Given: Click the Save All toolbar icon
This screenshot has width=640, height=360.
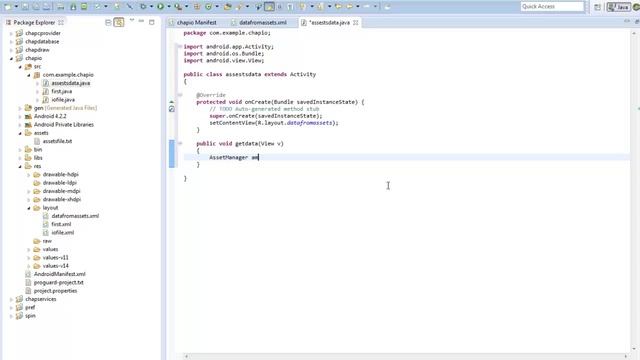Looking at the screenshot, I should (36, 7).
